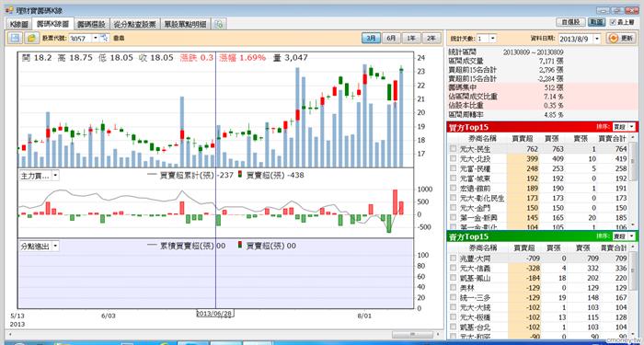The width and height of the screenshot is (644, 345).
Task: Open the 自選股 watchlist button
Action: pos(570,22)
